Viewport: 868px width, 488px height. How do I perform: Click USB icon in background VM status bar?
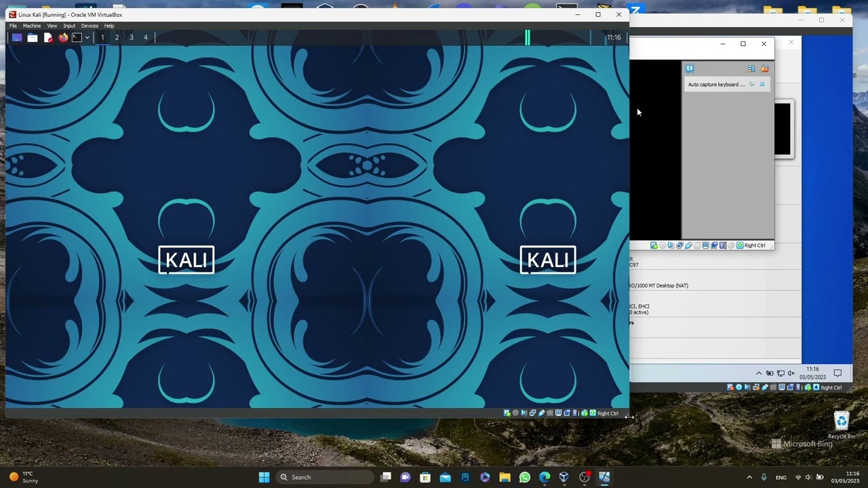click(x=688, y=245)
